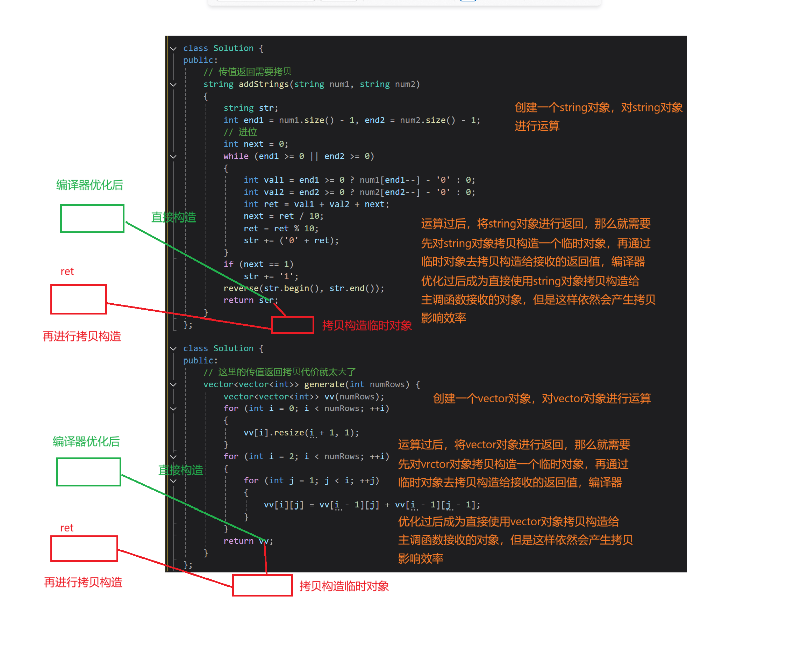Click the upper green 编译器优化后 label
This screenshot has width=794, height=672.
tap(90, 185)
